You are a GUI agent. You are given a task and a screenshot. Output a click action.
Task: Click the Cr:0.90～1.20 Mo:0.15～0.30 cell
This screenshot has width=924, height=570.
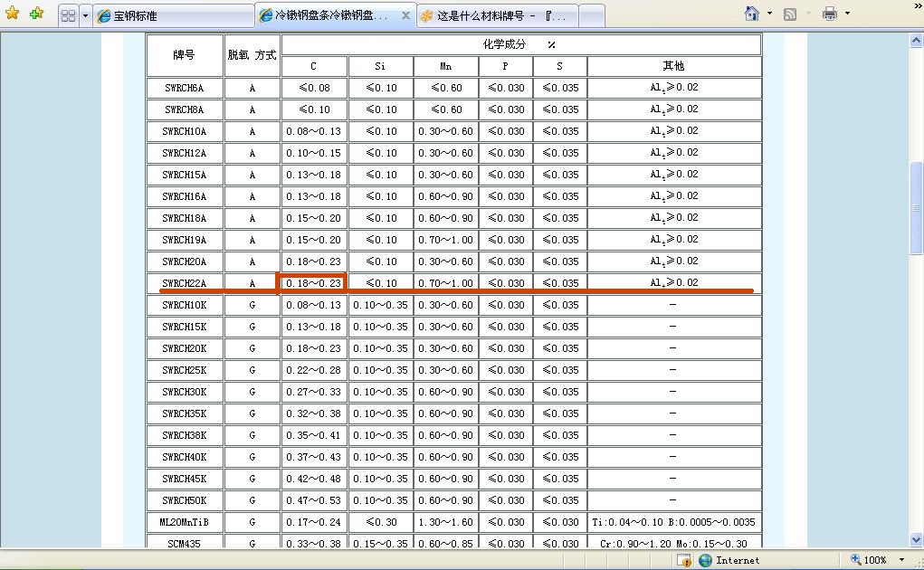(x=674, y=542)
